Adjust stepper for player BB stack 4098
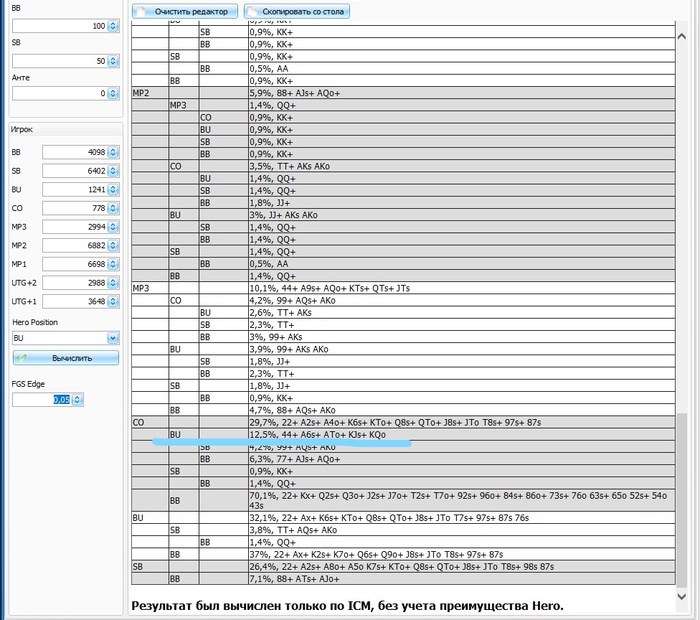 coord(113,152)
